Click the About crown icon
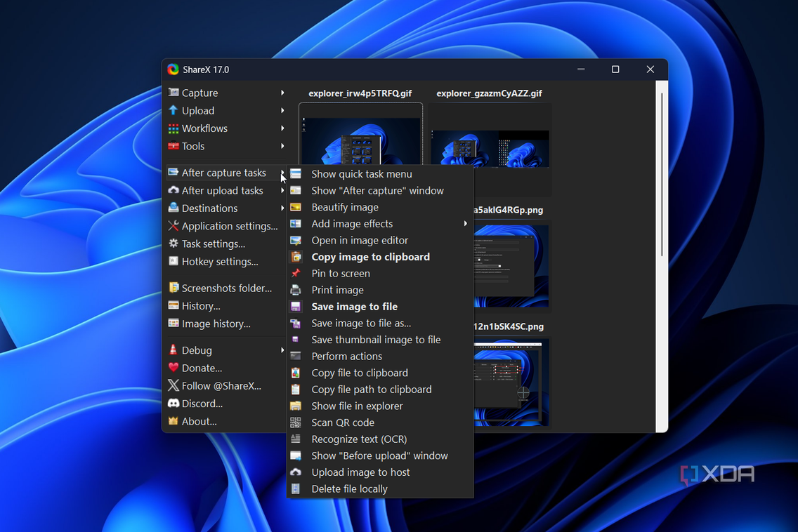This screenshot has height=532, width=798. click(x=174, y=421)
